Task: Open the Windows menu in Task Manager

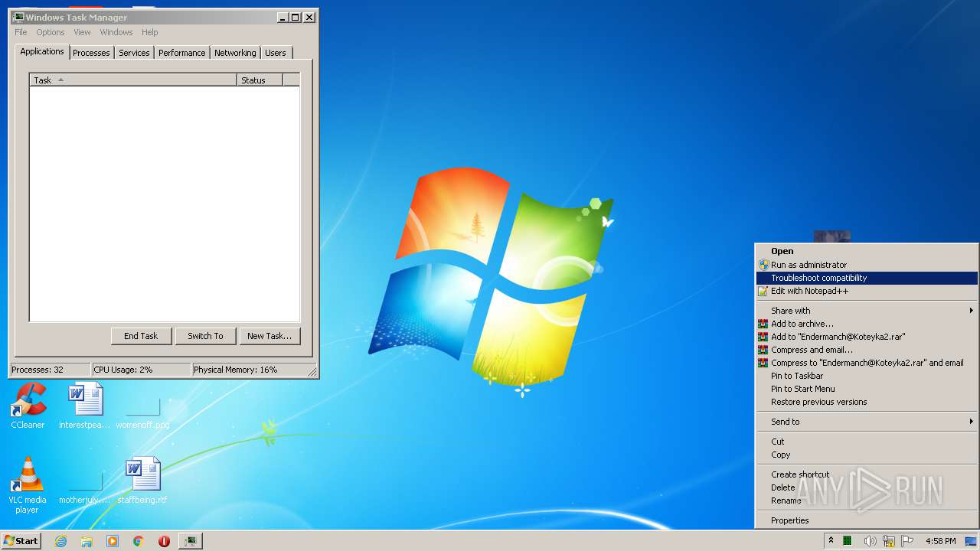Action: pos(116,32)
